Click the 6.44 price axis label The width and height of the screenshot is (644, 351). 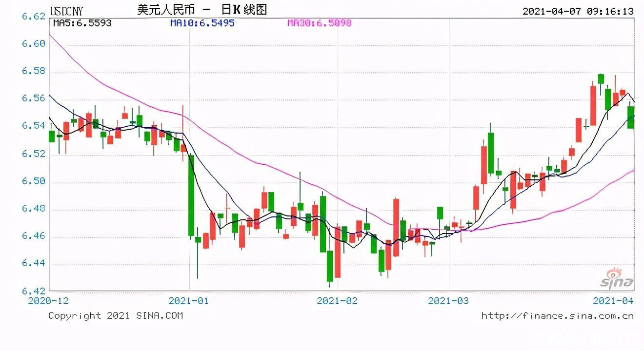tap(33, 263)
